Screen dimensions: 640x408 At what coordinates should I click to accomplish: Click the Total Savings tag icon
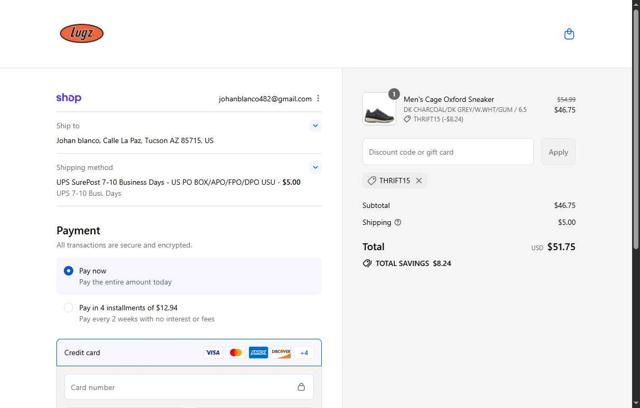pos(367,264)
